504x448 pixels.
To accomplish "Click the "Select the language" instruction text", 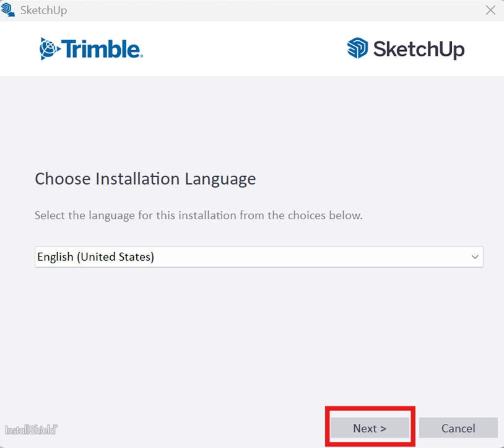I will point(198,216).
